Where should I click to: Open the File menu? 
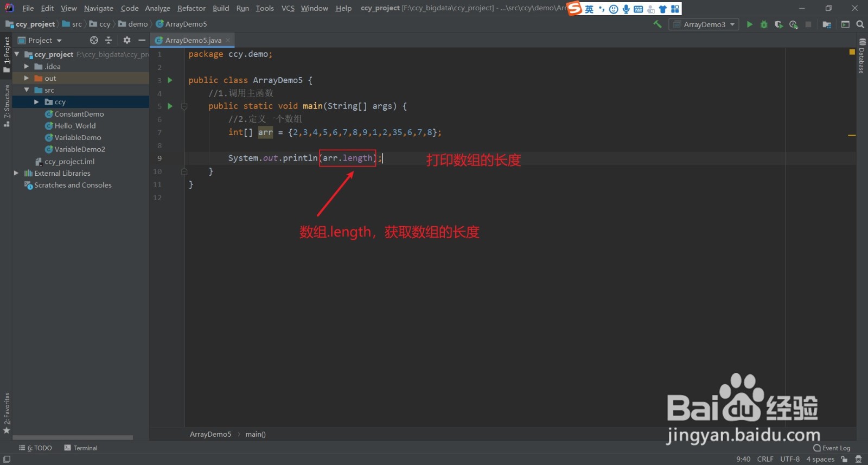point(28,8)
